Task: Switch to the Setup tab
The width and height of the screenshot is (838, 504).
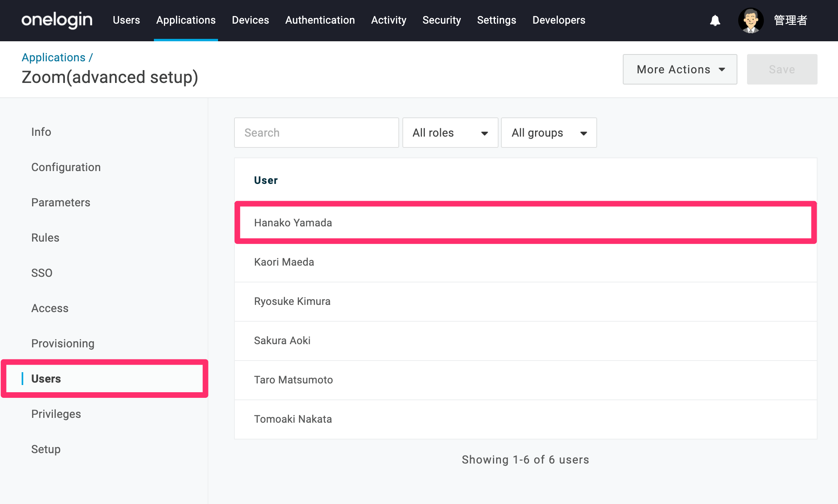Action: point(46,449)
